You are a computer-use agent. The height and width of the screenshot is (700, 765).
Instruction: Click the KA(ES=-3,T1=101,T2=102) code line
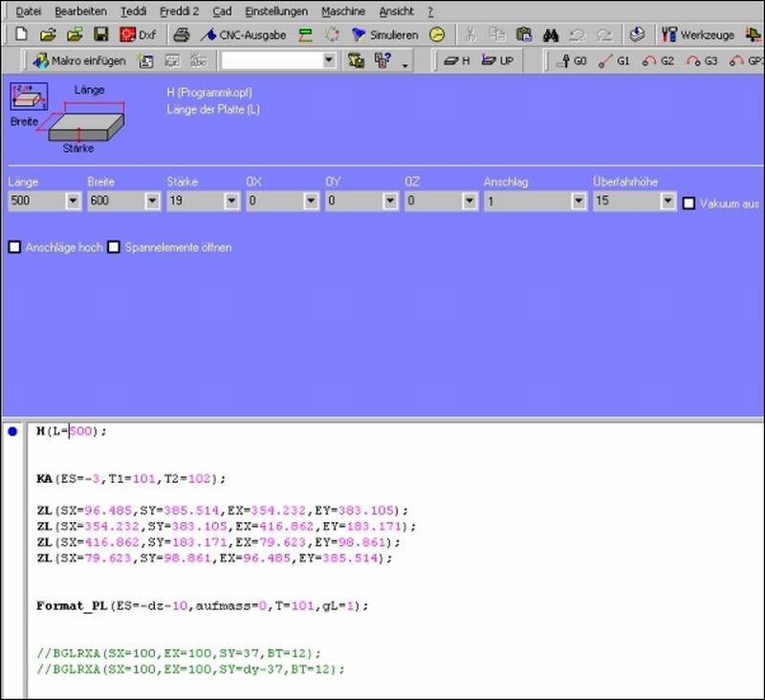coord(131,478)
